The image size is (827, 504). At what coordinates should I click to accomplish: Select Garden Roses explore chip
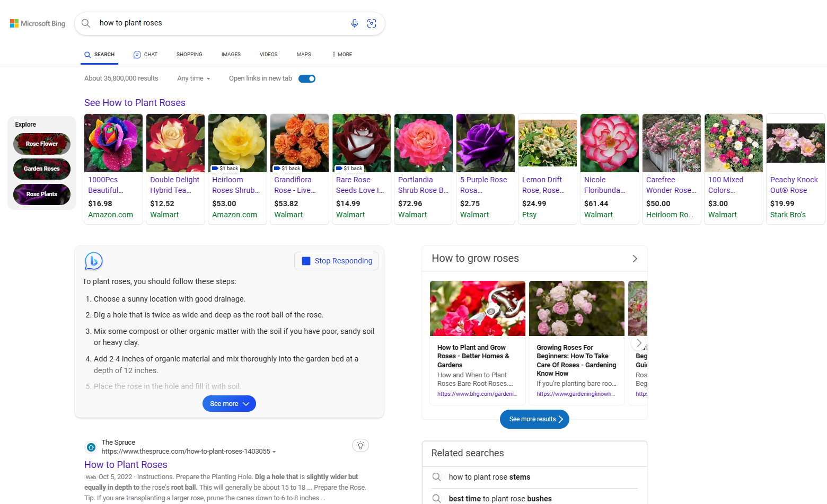[x=42, y=169]
